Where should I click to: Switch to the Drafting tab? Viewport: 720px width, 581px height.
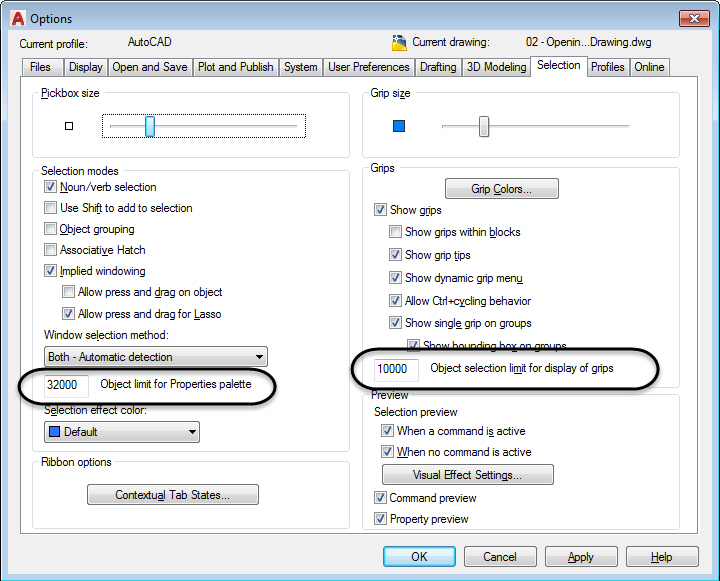(x=439, y=67)
